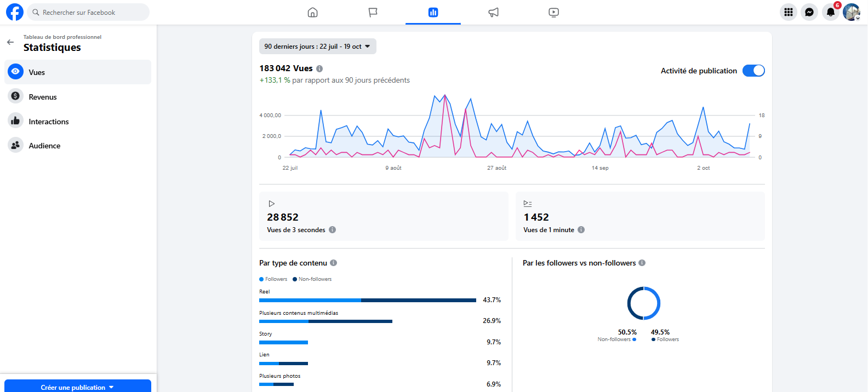The width and height of the screenshot is (868, 392).
Task: Expand the 90 derniers jours date dropdown
Action: [x=317, y=47]
